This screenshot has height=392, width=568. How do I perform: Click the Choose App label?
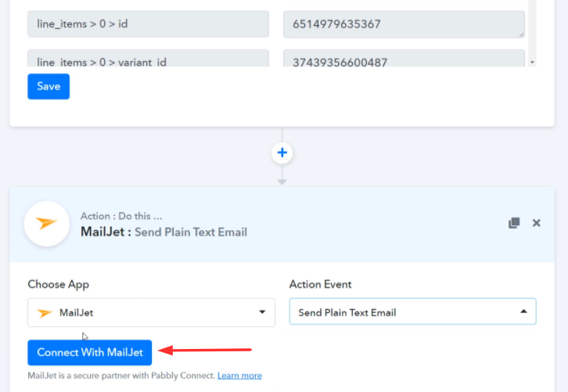pyautogui.click(x=59, y=284)
